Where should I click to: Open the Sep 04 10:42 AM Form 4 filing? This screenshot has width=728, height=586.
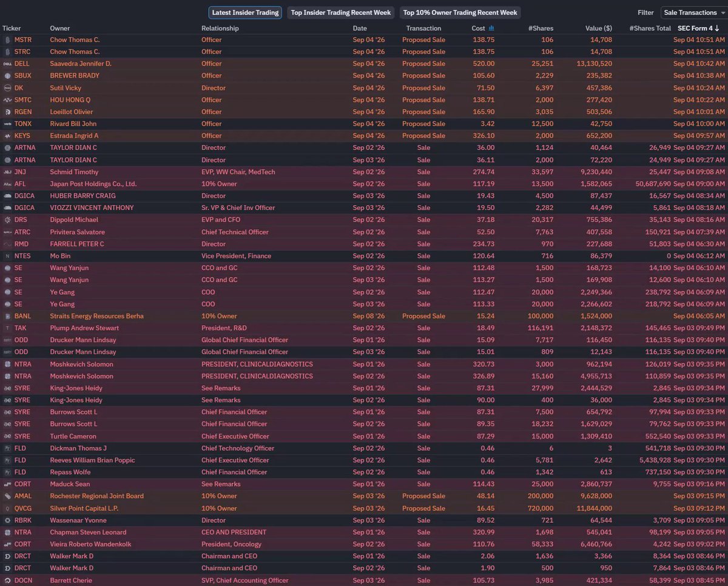pyautogui.click(x=699, y=64)
